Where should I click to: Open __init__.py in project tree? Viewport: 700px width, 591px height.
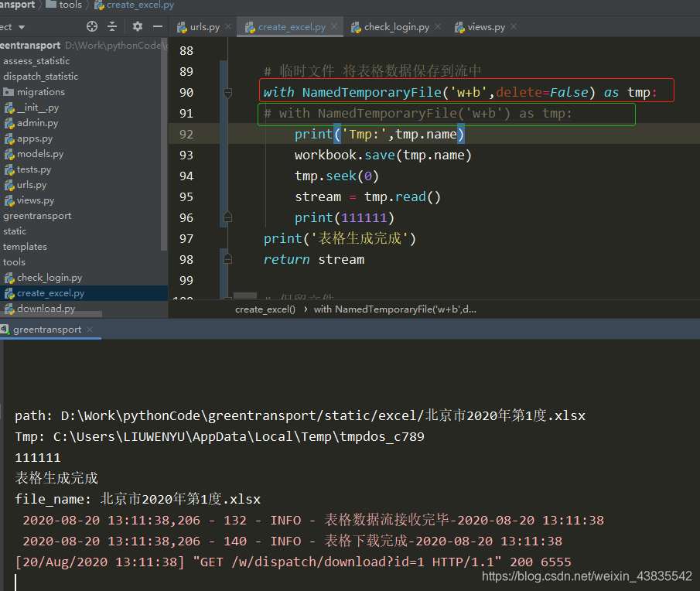38,108
